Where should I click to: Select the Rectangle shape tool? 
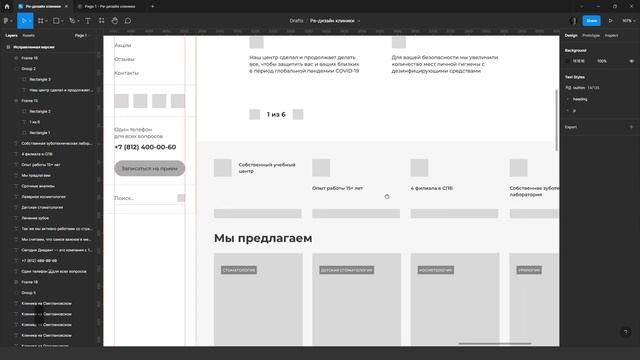(x=56, y=21)
